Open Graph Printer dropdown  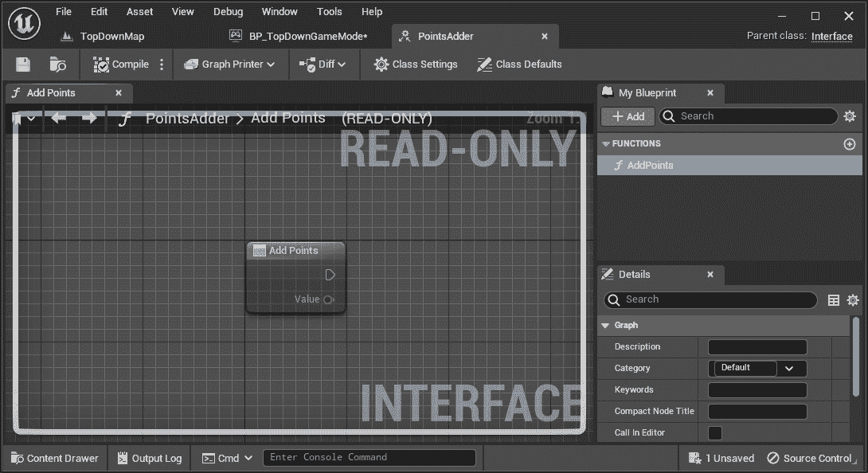click(229, 64)
